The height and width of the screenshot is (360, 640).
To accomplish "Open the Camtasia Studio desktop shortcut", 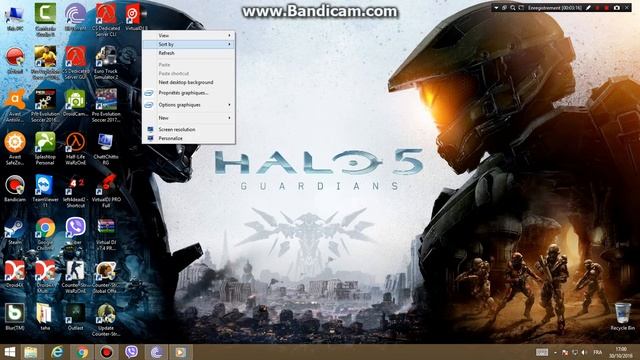I will [45, 20].
